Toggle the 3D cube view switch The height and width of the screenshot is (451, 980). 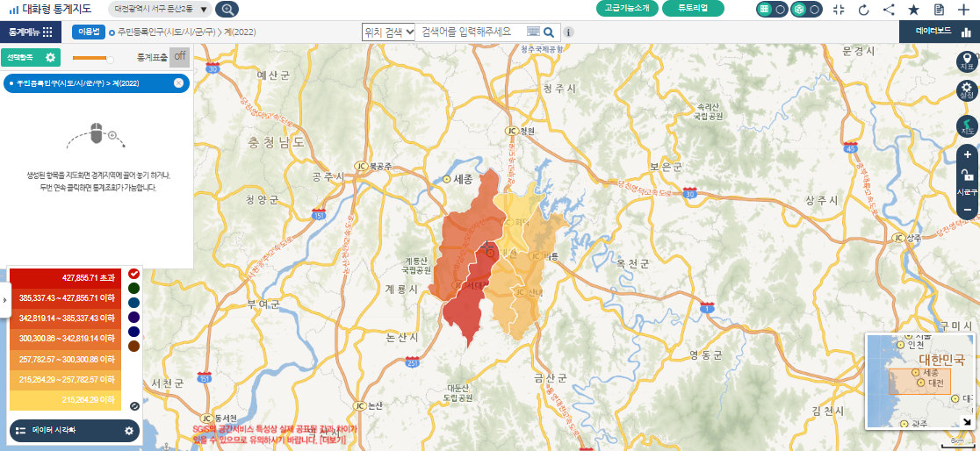pos(806,10)
